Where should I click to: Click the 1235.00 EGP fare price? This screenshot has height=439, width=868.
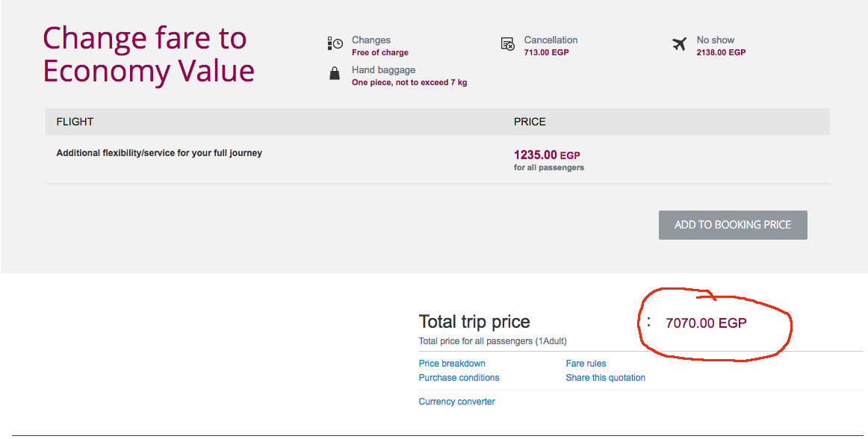(547, 155)
